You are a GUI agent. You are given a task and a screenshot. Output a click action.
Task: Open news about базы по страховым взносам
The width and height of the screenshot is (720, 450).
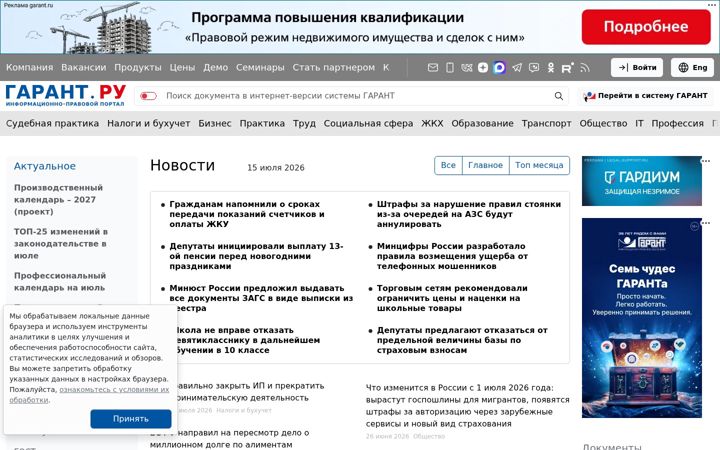(x=462, y=340)
